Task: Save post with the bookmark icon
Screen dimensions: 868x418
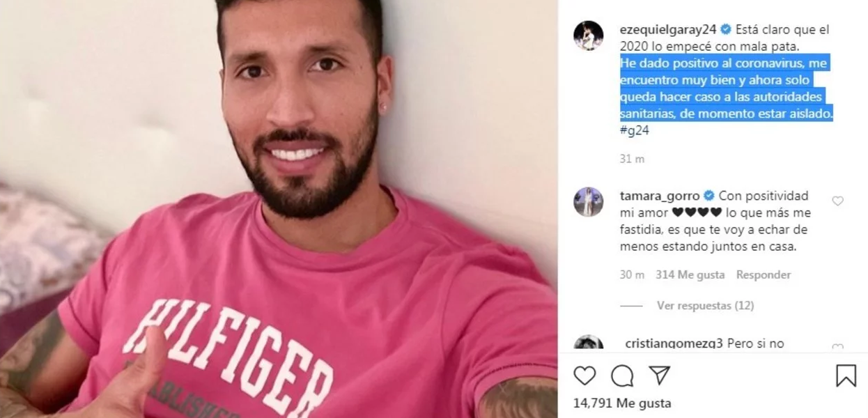Action: coord(846,376)
